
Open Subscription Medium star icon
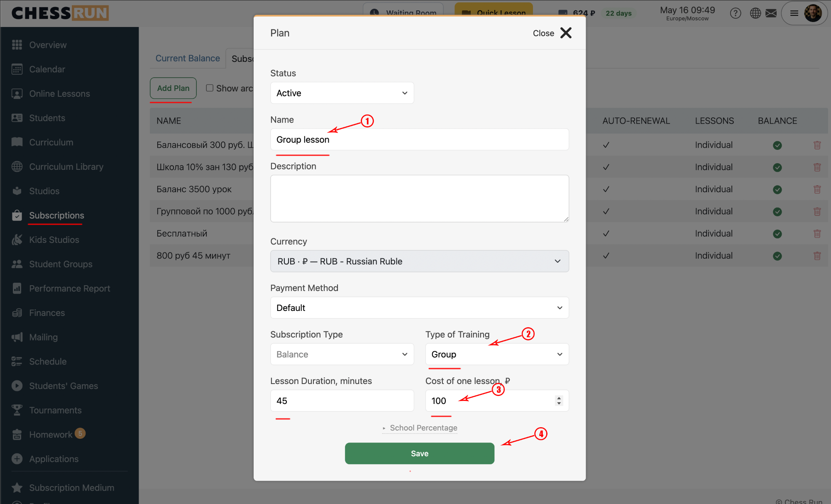click(17, 488)
